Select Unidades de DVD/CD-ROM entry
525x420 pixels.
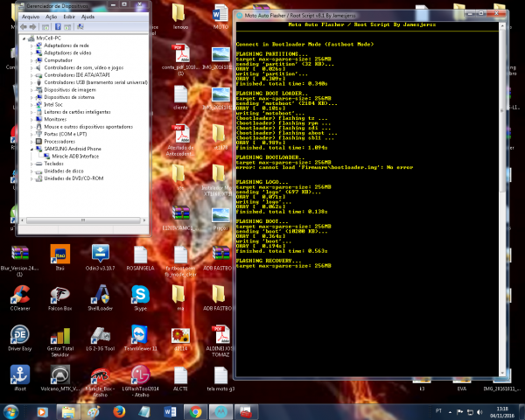73,178
